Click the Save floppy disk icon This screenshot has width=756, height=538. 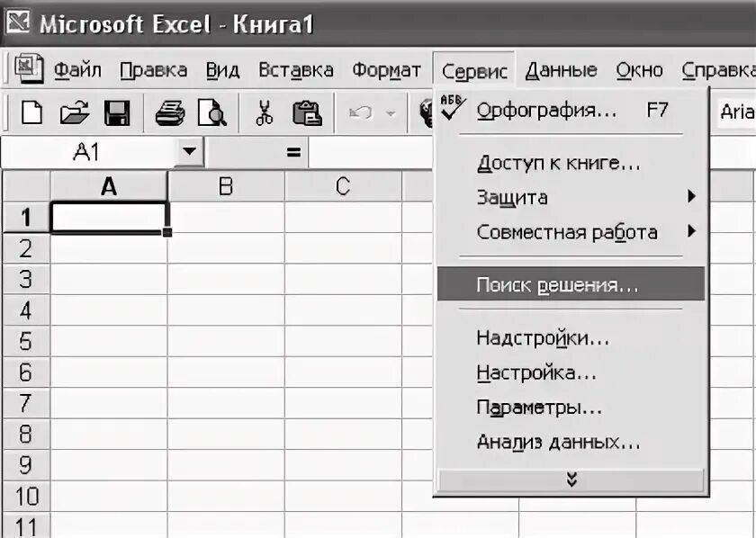[117, 113]
